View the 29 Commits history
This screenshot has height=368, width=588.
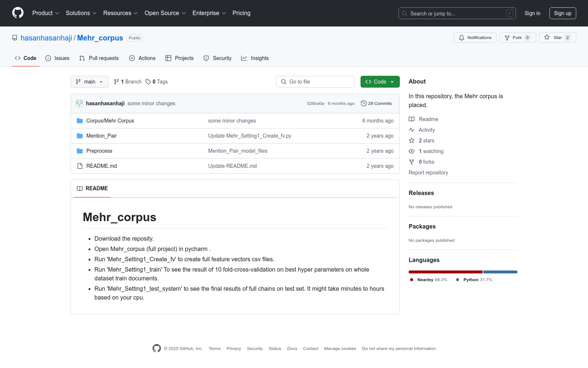point(376,103)
